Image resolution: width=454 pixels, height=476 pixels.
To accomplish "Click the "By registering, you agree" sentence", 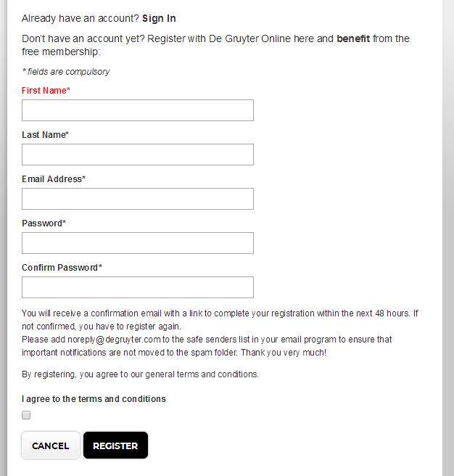I will coord(140,374).
